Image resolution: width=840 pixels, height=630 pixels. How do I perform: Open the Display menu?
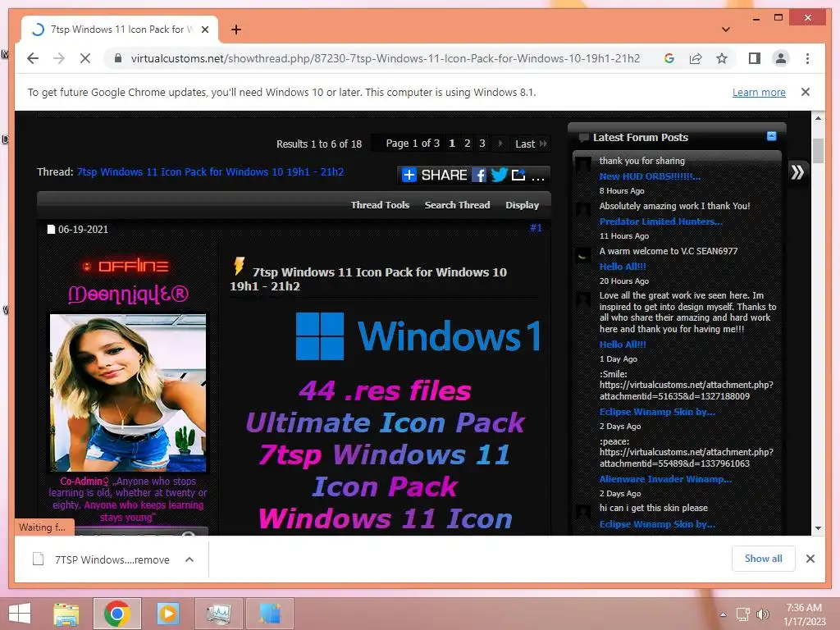coord(522,204)
